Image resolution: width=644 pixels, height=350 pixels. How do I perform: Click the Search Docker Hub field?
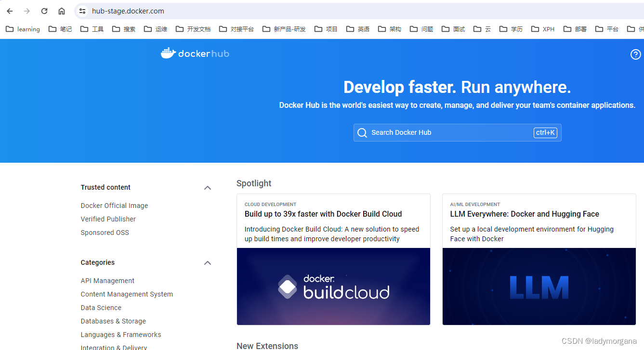click(x=458, y=133)
